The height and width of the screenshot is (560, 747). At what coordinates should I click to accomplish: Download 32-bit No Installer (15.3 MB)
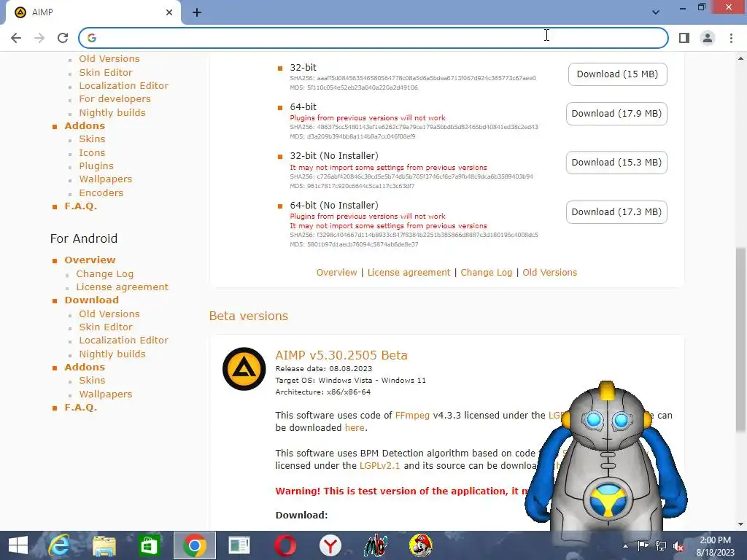(x=616, y=163)
